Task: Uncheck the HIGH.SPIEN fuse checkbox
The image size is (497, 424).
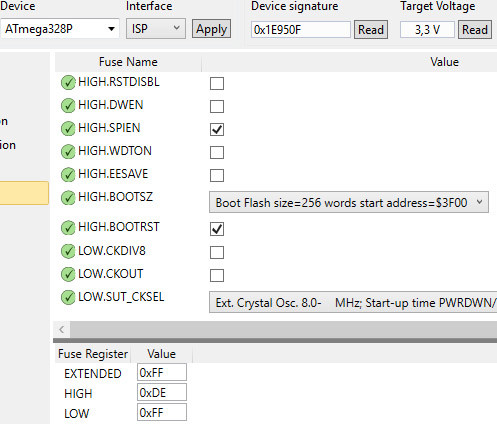Action: pos(217,129)
